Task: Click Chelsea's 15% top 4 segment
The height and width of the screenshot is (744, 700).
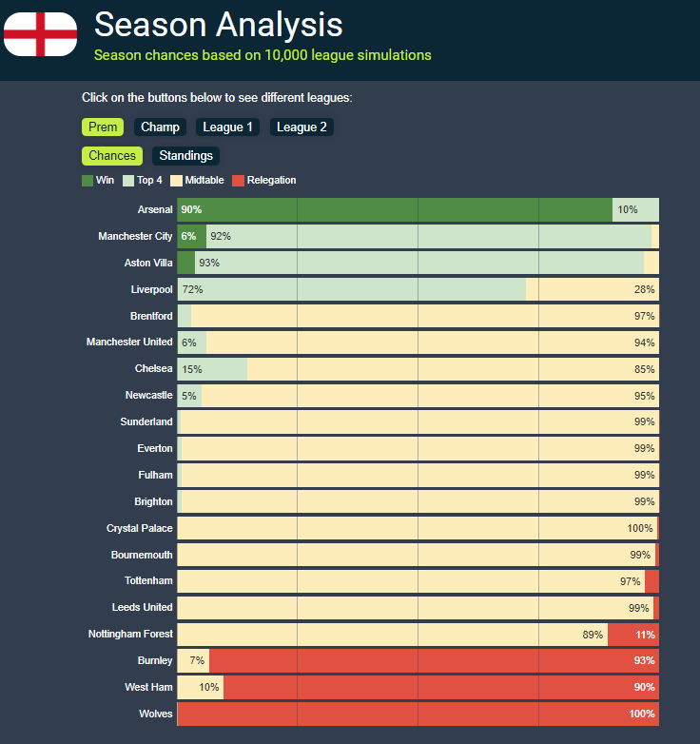Action: tap(213, 369)
